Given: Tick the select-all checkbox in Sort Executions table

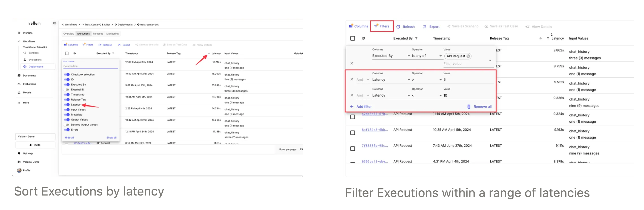Looking at the screenshot, I should [67, 54].
